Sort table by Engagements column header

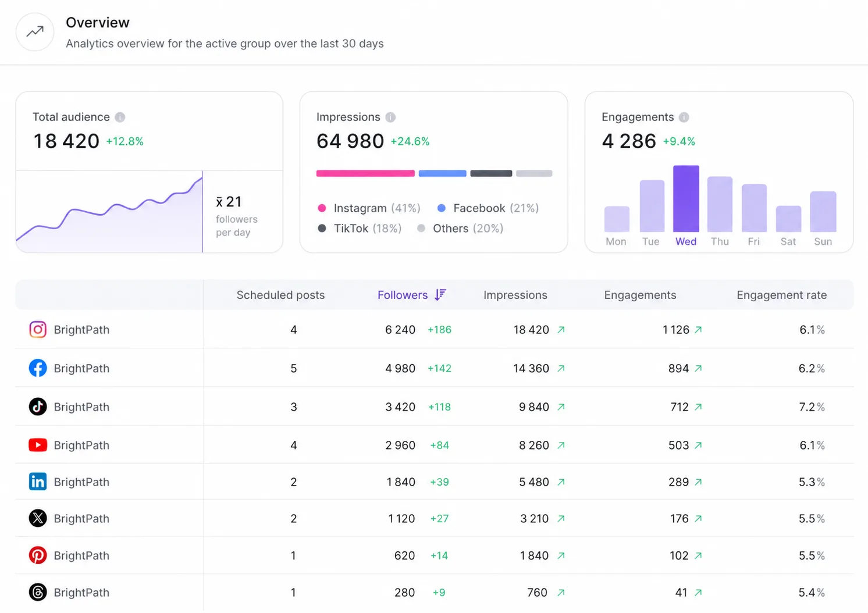tap(640, 295)
